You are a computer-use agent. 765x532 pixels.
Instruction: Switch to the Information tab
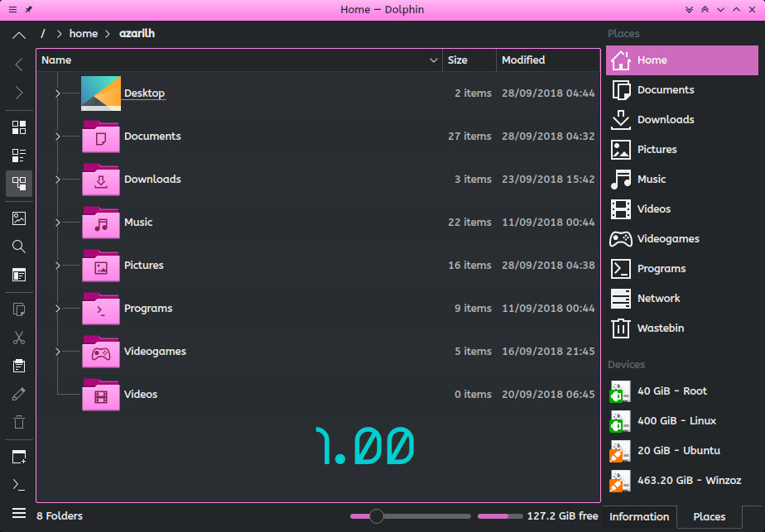(639, 516)
